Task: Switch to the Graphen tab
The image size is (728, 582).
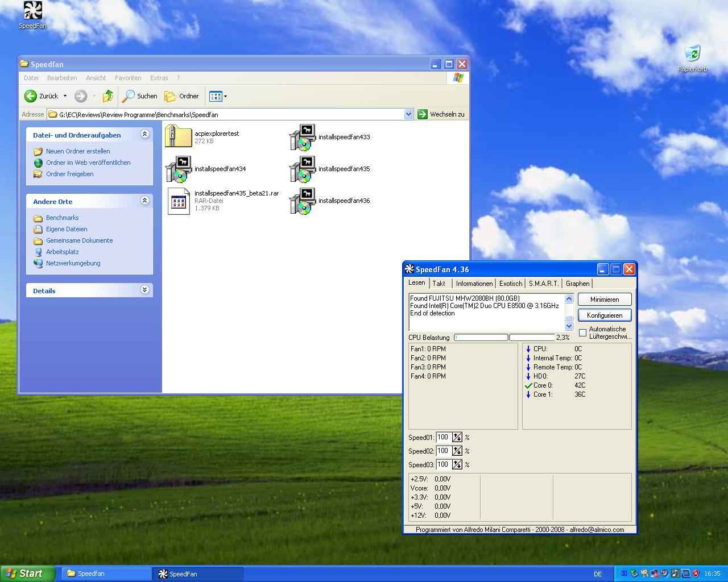Action: 578,284
